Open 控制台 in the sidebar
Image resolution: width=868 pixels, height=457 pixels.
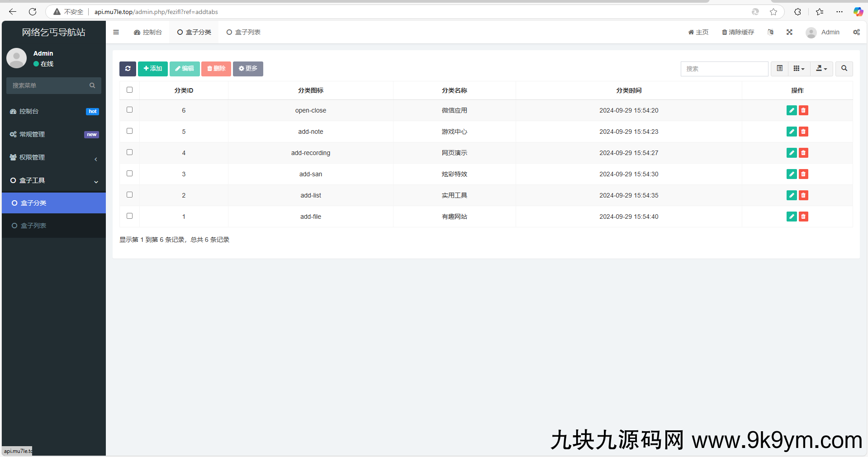point(54,111)
